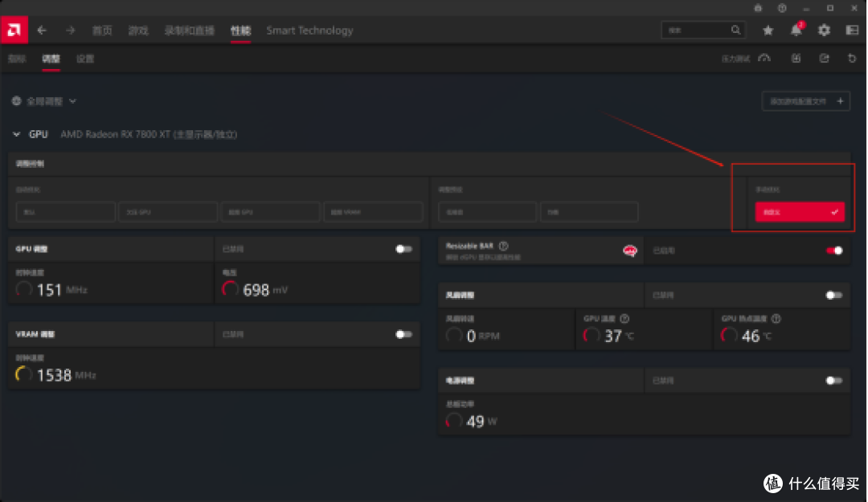
Task: Open the Smart Technology tab
Action: click(309, 31)
